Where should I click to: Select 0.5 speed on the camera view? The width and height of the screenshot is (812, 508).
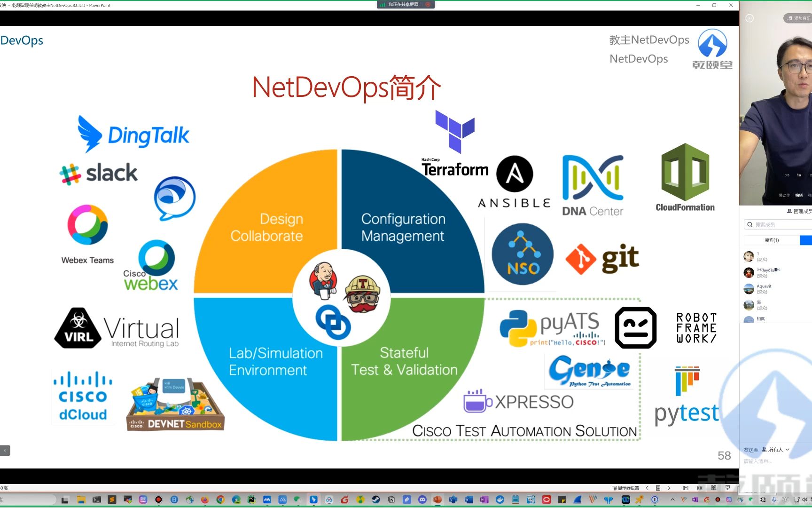coord(787,175)
